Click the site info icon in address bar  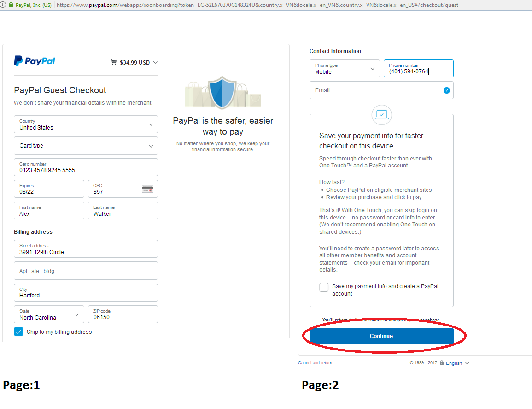pos(3,5)
